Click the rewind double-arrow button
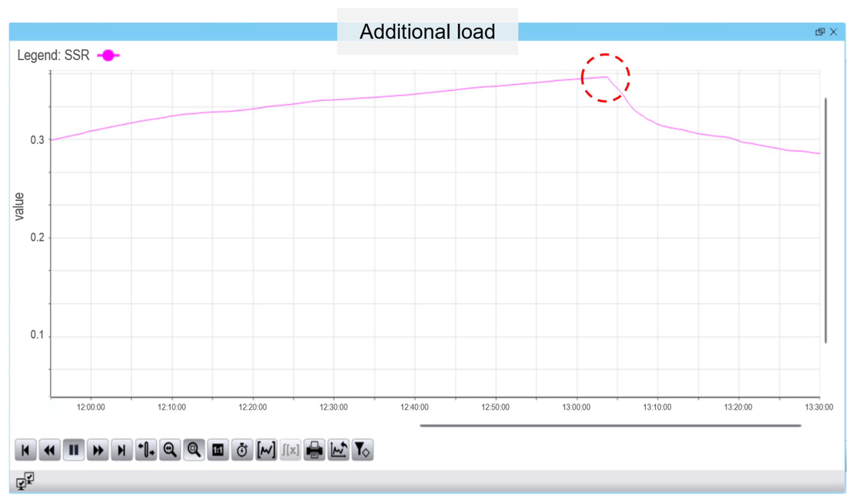 point(50,450)
